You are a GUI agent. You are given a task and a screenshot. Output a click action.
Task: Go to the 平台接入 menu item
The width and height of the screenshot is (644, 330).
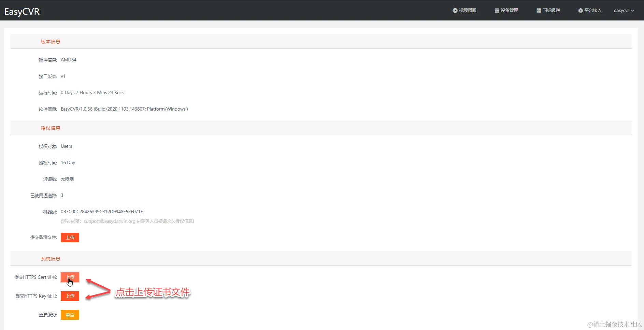tap(590, 11)
